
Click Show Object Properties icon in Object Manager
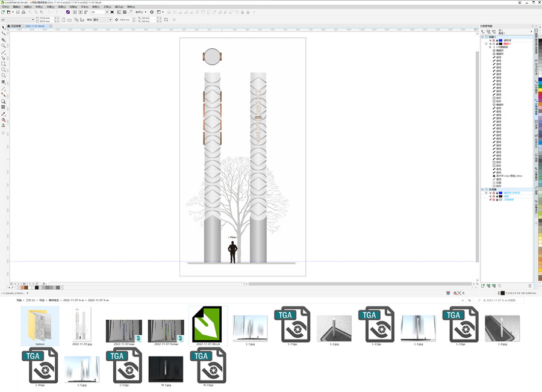tap(483, 31)
